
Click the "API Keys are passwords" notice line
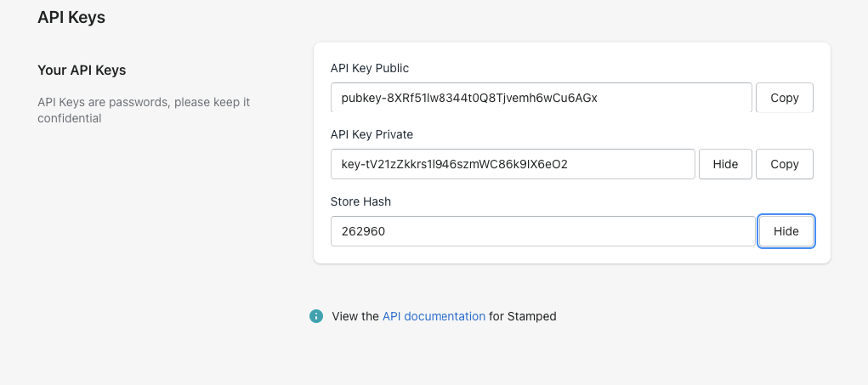point(144,102)
